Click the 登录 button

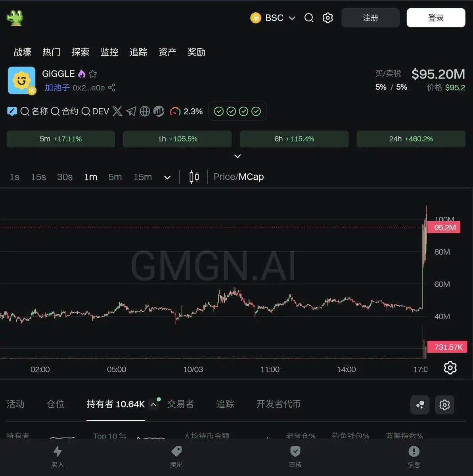tap(436, 18)
